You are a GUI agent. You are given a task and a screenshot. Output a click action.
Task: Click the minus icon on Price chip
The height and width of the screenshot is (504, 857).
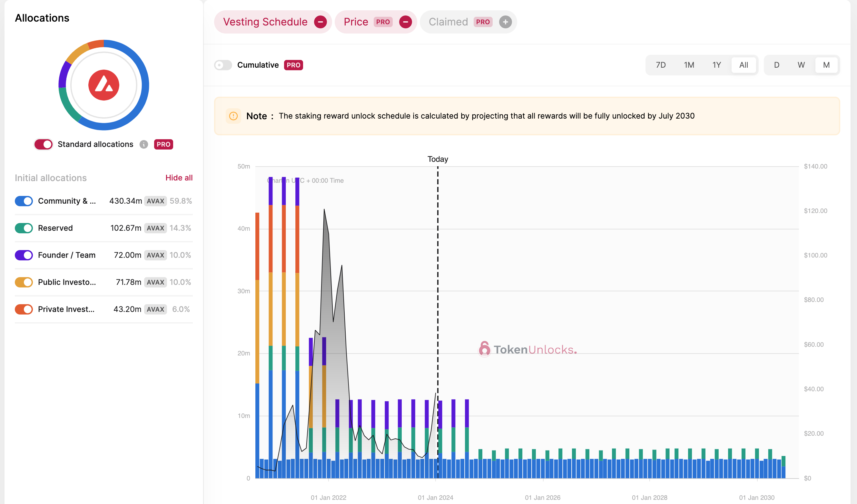point(405,22)
